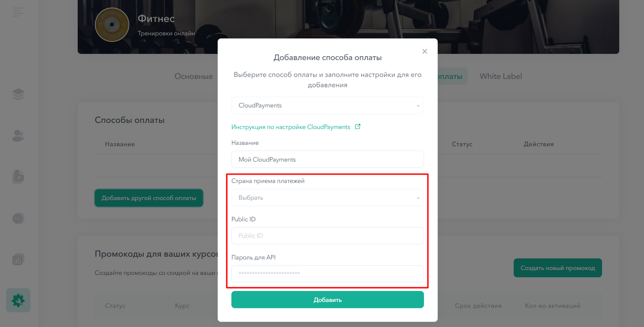Open the document checkmark icon in sidebar

click(x=18, y=177)
